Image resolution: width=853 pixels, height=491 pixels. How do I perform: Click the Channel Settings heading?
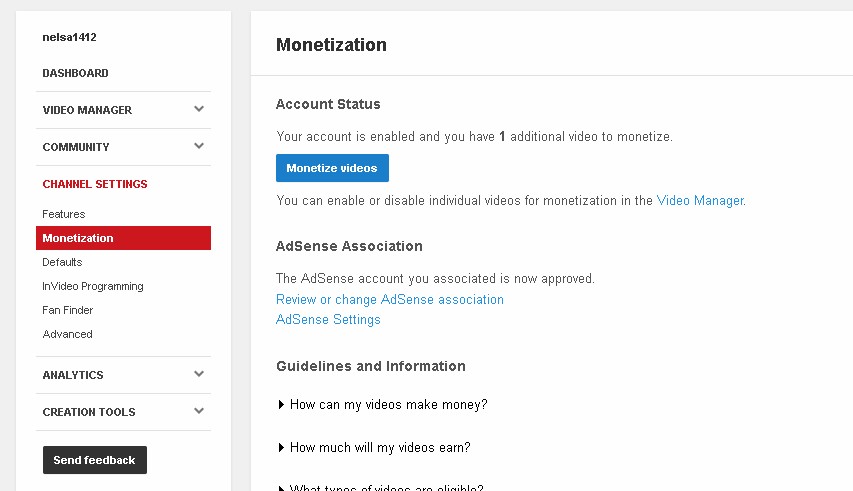click(x=95, y=184)
